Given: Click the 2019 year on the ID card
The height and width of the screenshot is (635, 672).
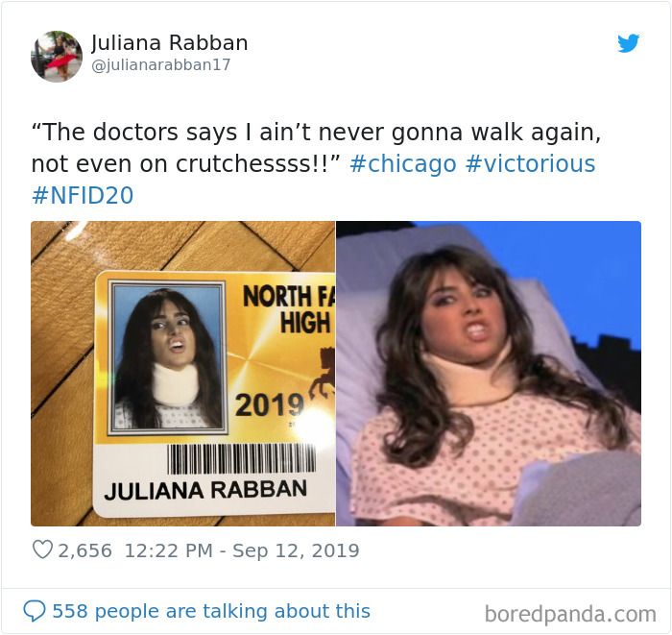Looking at the screenshot, I should pyautogui.click(x=269, y=404).
